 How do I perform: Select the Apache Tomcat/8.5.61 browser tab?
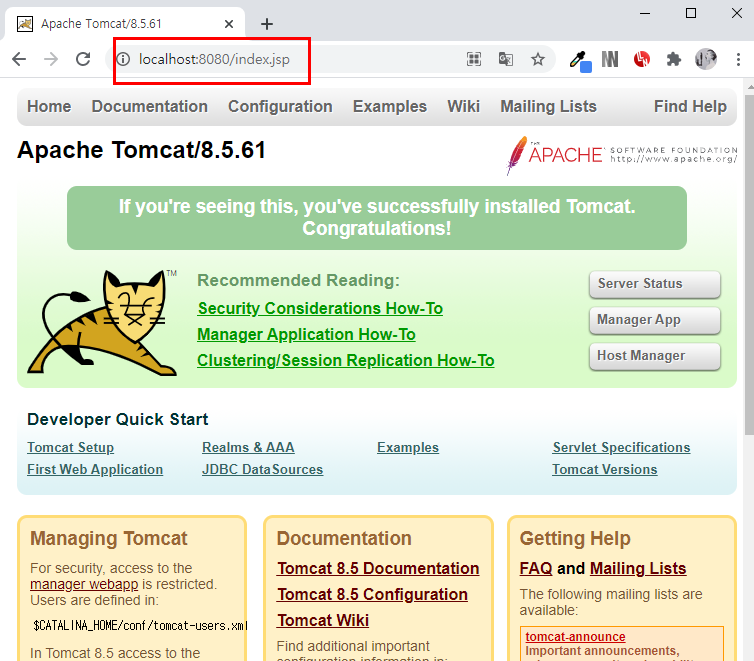coord(125,24)
